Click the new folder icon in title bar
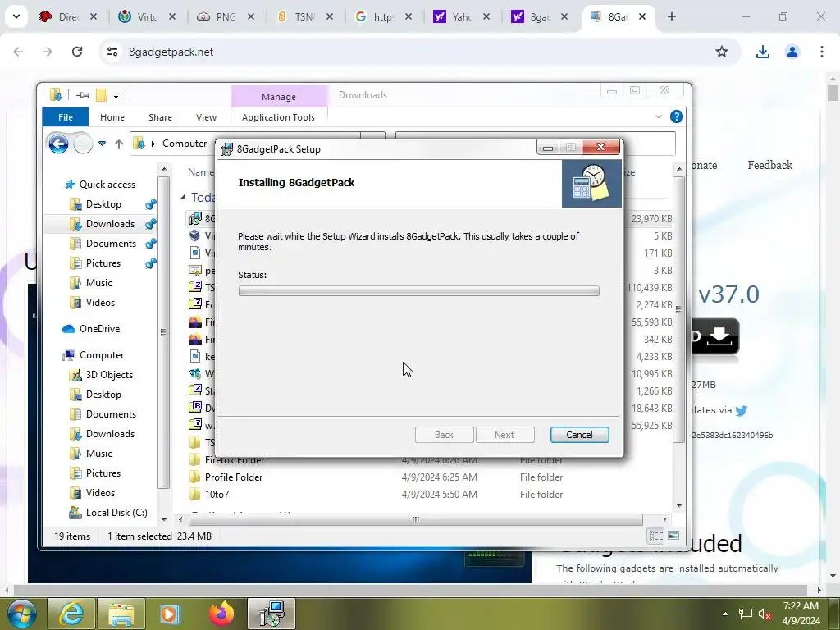 (x=101, y=95)
